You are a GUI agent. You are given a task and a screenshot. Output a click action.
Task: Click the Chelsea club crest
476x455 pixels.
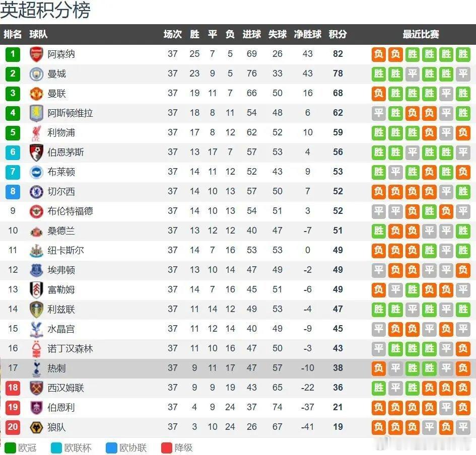(36, 192)
